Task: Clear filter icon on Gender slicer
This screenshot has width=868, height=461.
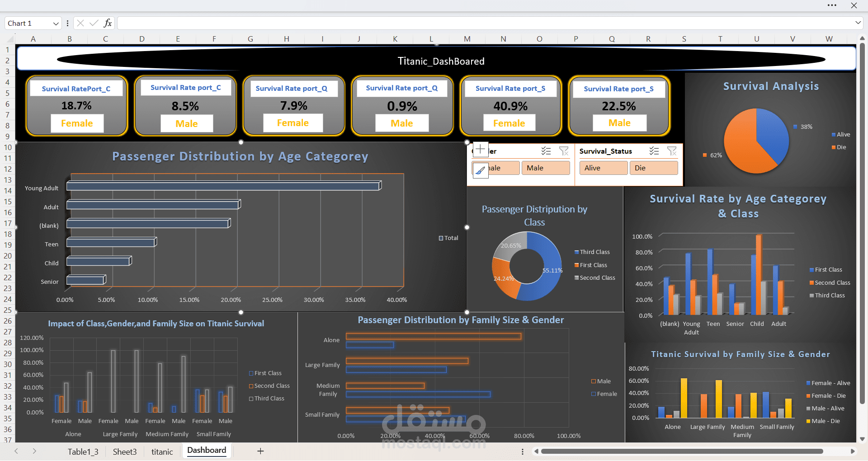Action: pos(564,151)
